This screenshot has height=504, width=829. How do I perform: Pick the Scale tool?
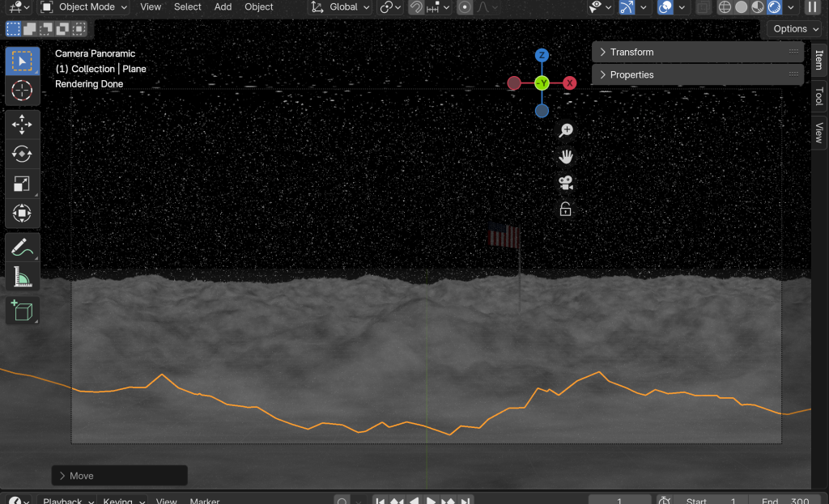click(x=22, y=184)
